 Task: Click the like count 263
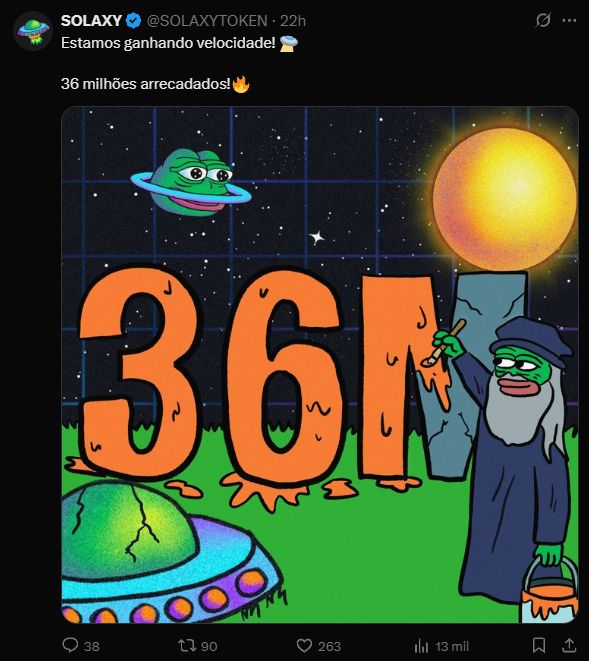click(x=329, y=646)
